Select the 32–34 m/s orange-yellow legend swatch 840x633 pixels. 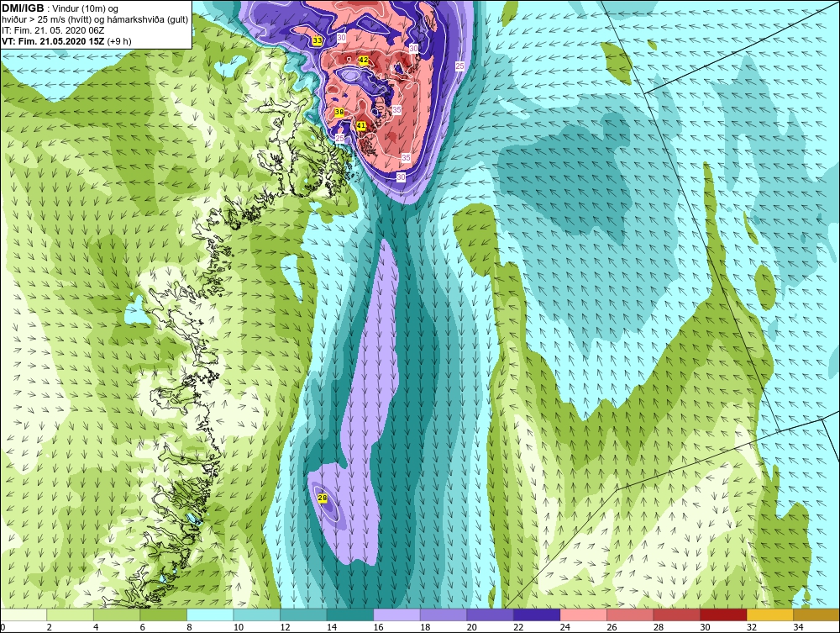(x=769, y=615)
